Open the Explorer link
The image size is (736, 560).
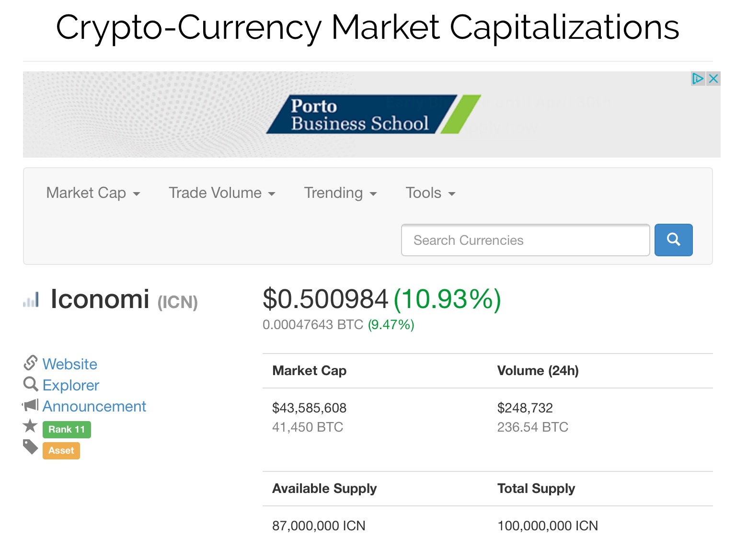coord(71,385)
